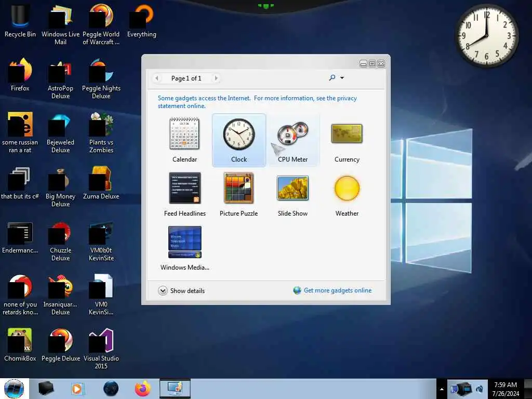The height and width of the screenshot is (399, 532).
Task: Go to next gadget page arrow
Action: point(216,78)
